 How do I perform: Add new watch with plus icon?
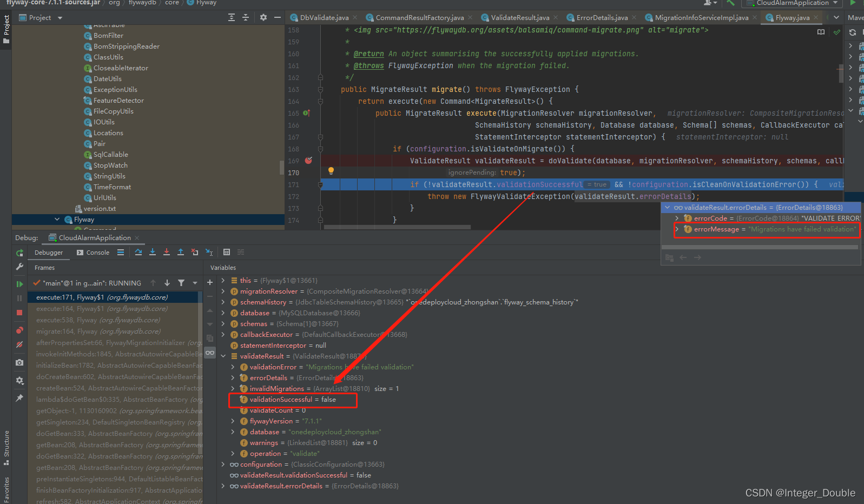click(210, 282)
